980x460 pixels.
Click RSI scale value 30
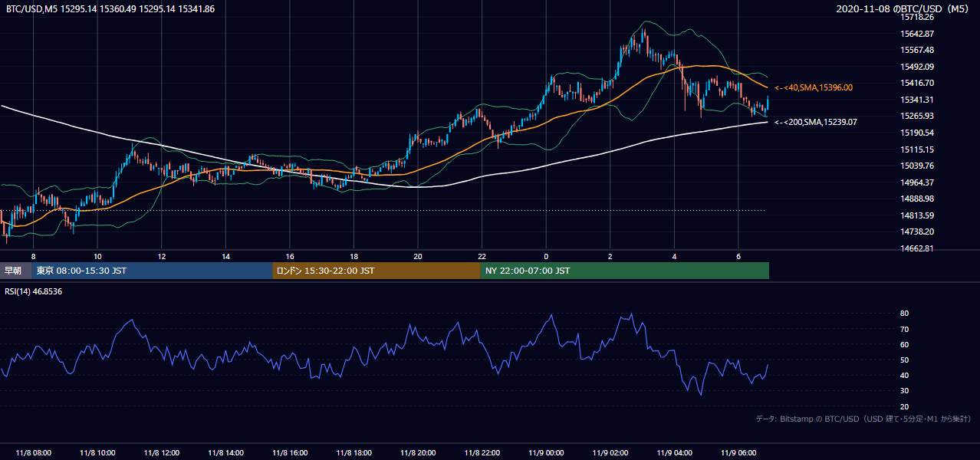point(905,391)
